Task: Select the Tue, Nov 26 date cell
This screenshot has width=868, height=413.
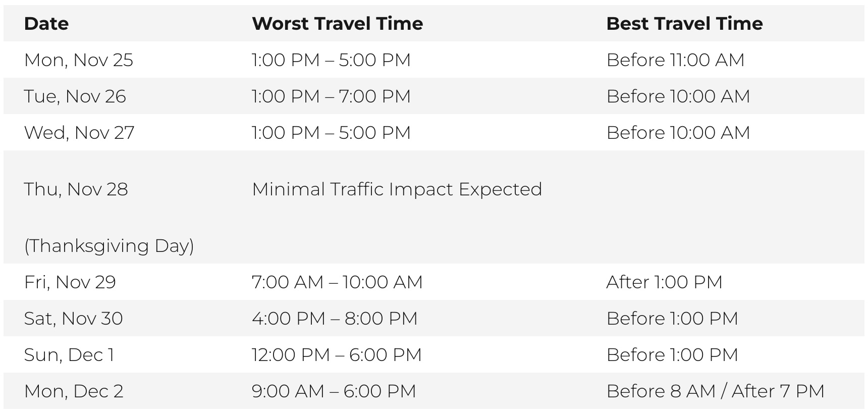Action: coord(75,96)
